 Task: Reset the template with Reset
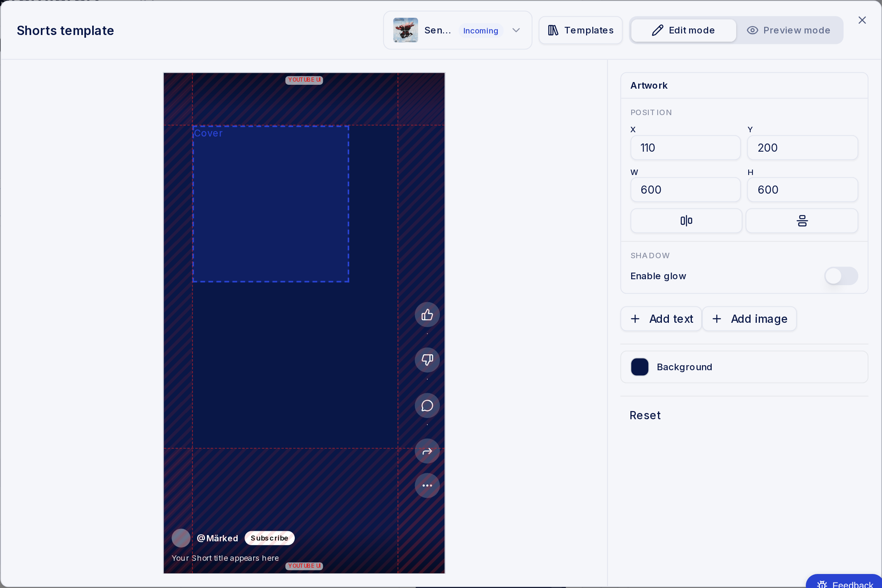645,415
